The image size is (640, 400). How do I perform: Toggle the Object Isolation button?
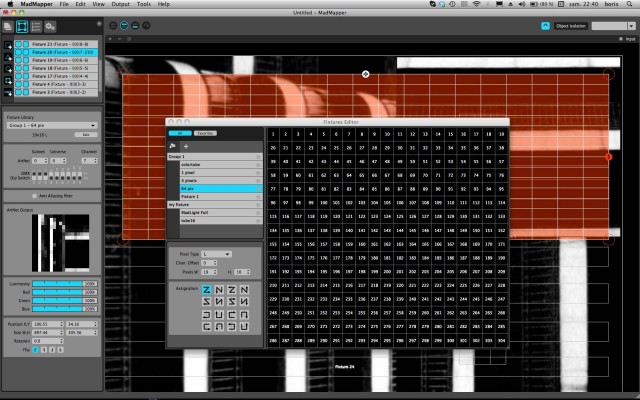click(x=574, y=25)
